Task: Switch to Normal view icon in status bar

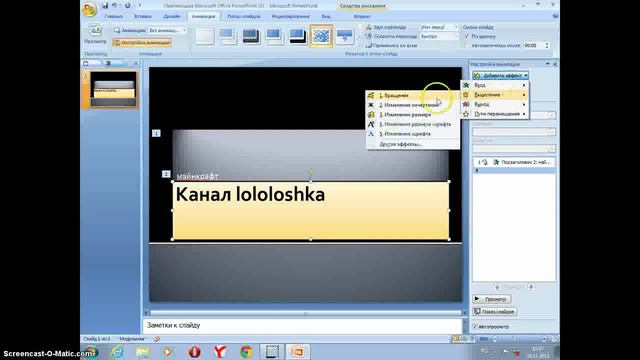Action: point(456,339)
